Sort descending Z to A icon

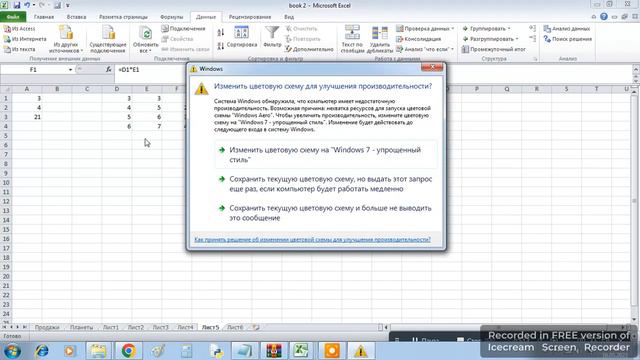click(221, 46)
